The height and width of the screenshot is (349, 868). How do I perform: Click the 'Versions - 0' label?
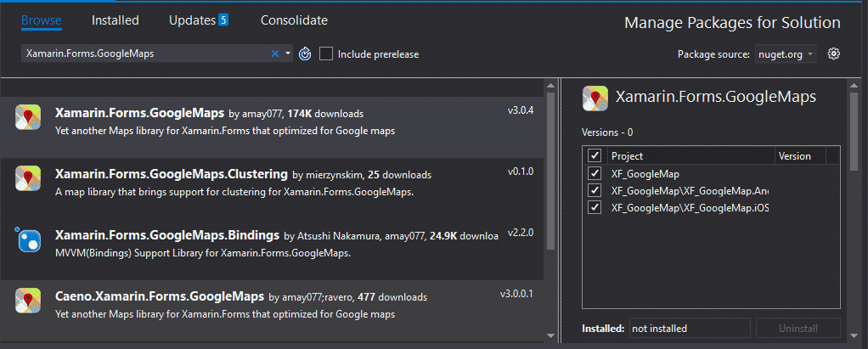click(x=607, y=132)
